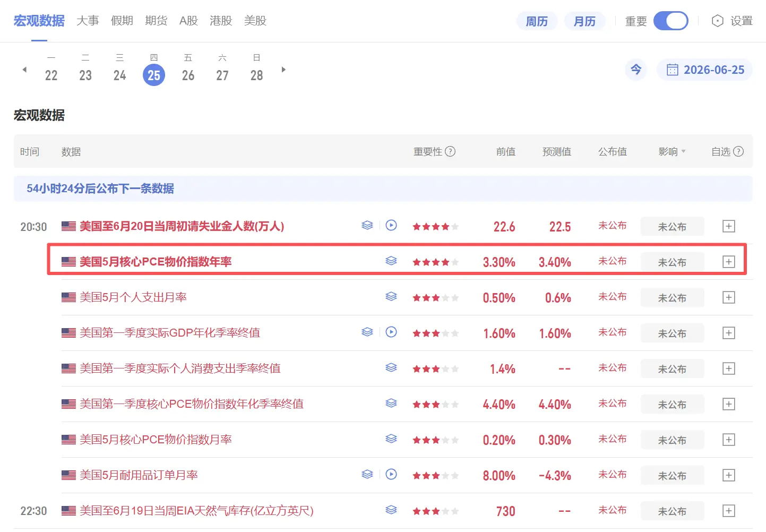
Task: Switch to 期货 tab
Action: click(x=156, y=21)
